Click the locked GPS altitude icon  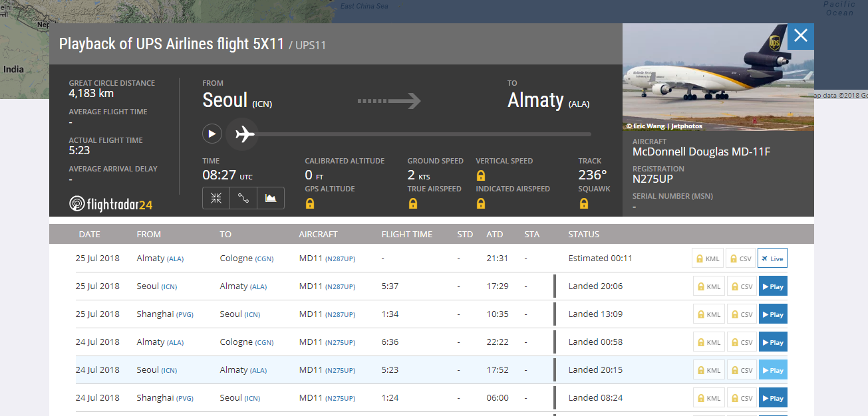coord(310,203)
